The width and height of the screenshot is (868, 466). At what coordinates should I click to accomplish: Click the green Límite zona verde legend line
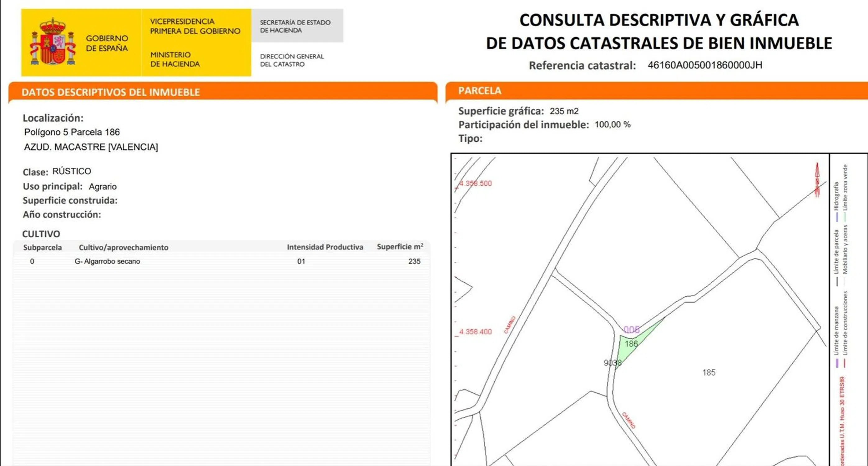[x=845, y=217]
